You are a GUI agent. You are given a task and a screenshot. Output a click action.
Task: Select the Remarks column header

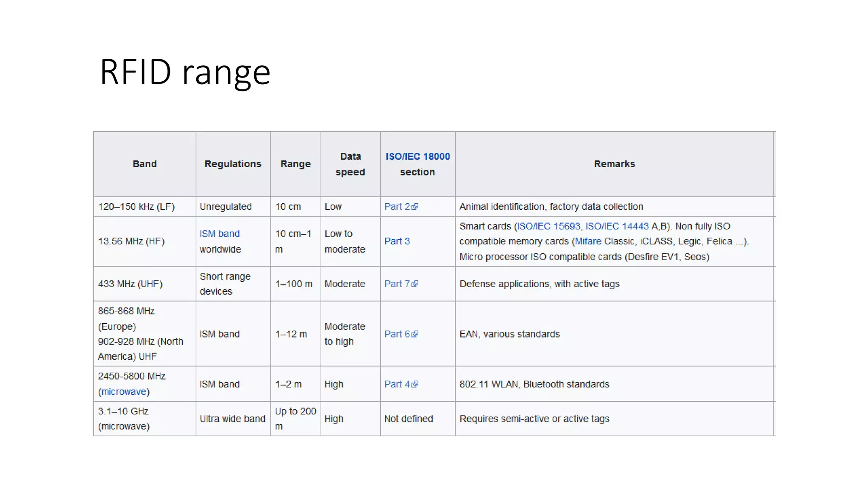tap(615, 164)
